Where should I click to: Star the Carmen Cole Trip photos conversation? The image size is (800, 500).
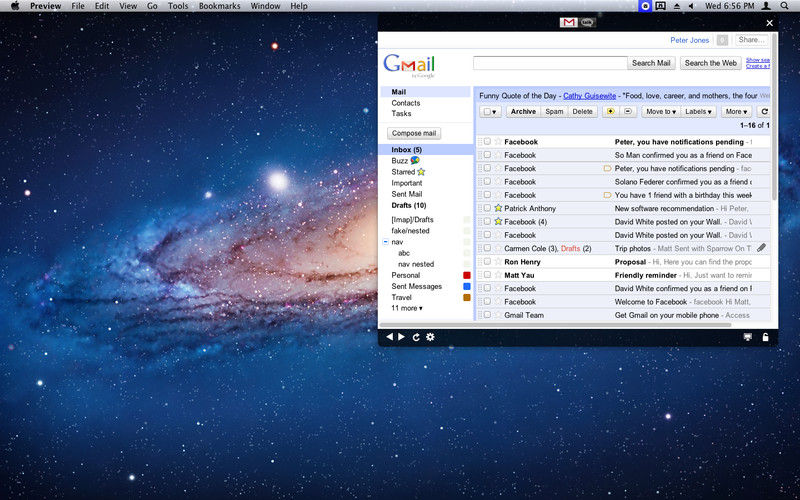click(498, 248)
